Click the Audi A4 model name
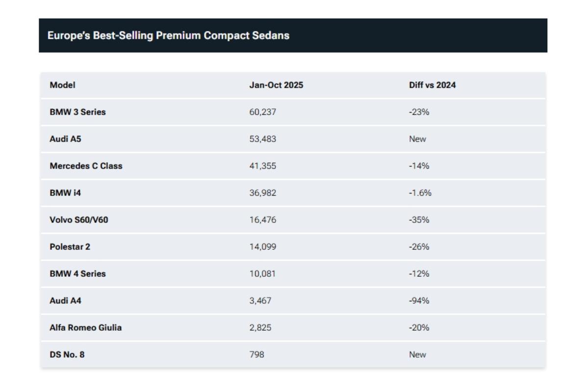Screen dimensions: 588x392 point(65,301)
